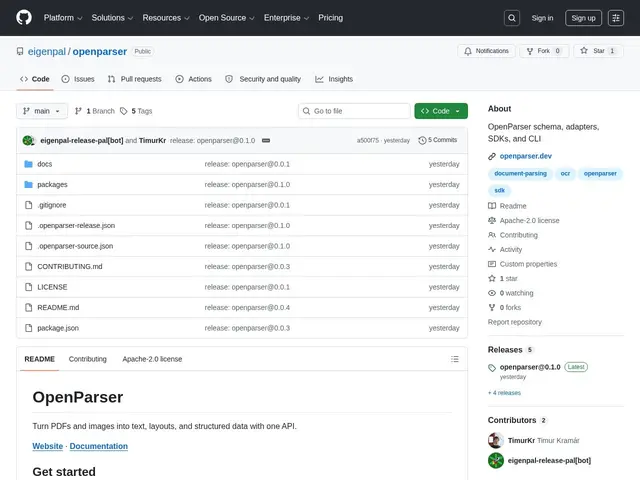The width and height of the screenshot is (640, 480).
Task: Click the Activity pulse icon in About
Action: coord(492,249)
